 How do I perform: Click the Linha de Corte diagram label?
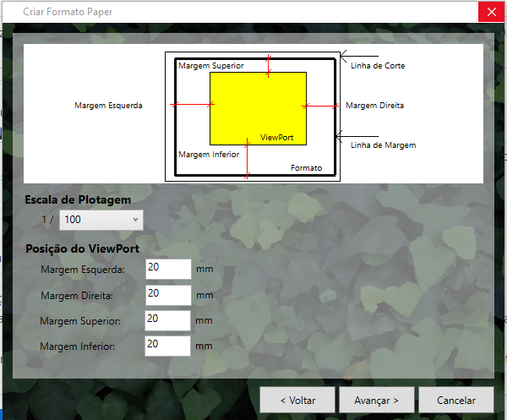[378, 65]
